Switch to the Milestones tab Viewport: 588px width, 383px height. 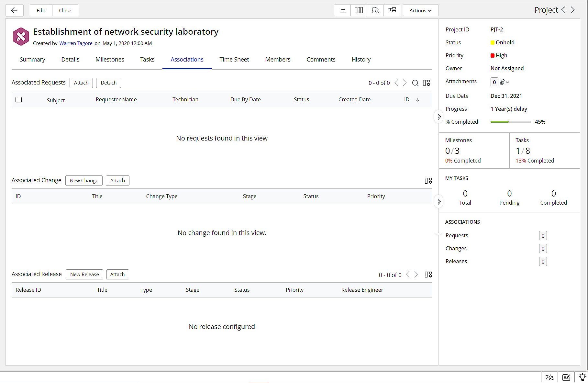[x=110, y=60]
